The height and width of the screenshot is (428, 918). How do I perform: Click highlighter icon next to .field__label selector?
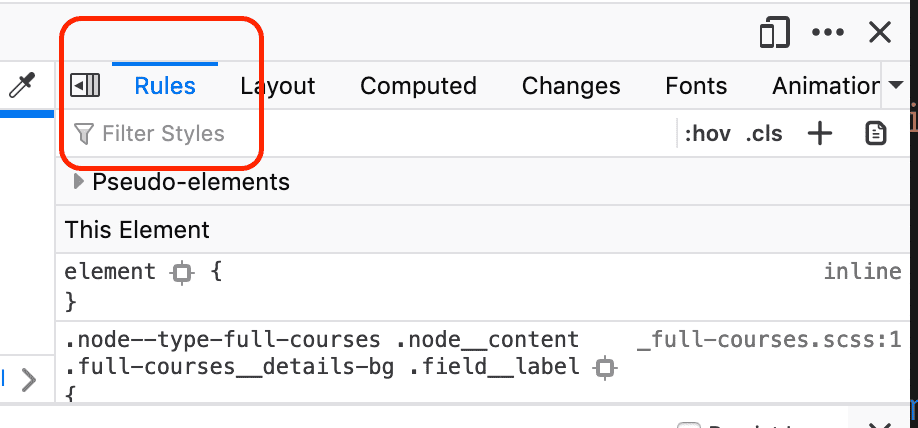coord(604,368)
